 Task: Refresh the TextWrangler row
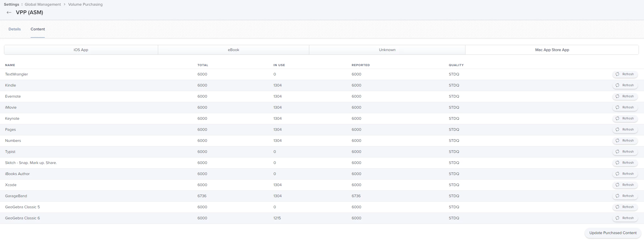(x=625, y=74)
